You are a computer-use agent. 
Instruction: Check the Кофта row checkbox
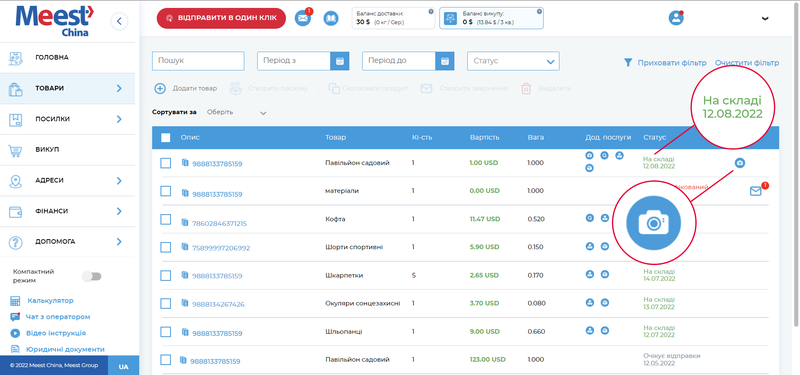point(165,219)
